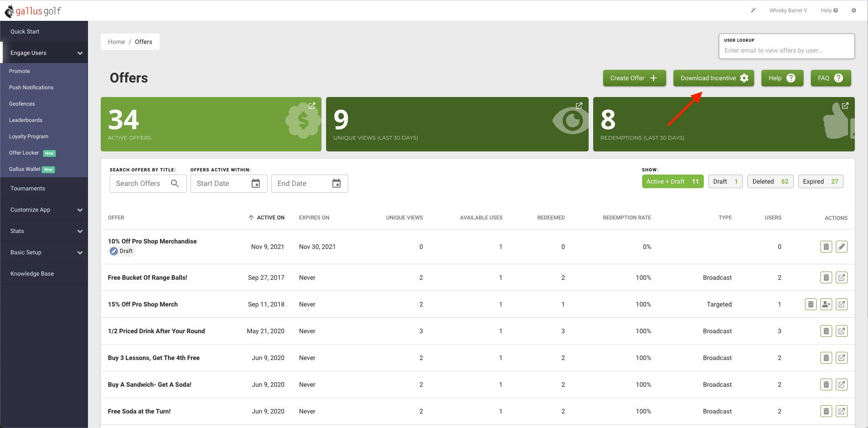This screenshot has height=428, width=868.
Task: Go to Home breadcrumb
Action: pyautogui.click(x=116, y=42)
